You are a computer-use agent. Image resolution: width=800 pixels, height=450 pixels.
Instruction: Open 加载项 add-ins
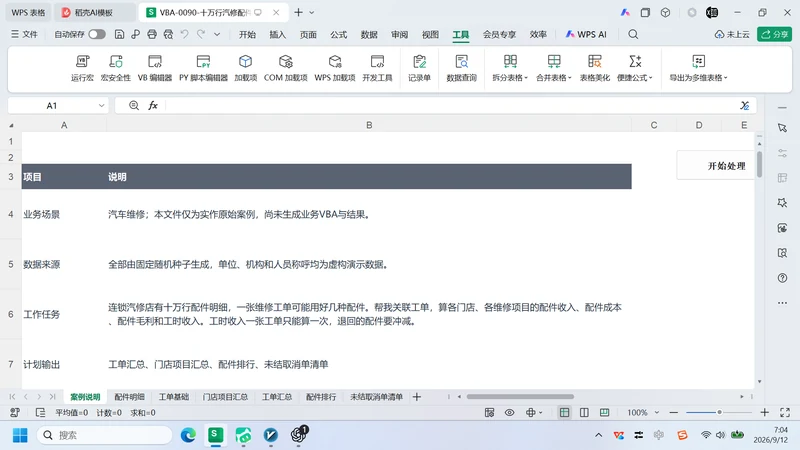tap(245, 68)
